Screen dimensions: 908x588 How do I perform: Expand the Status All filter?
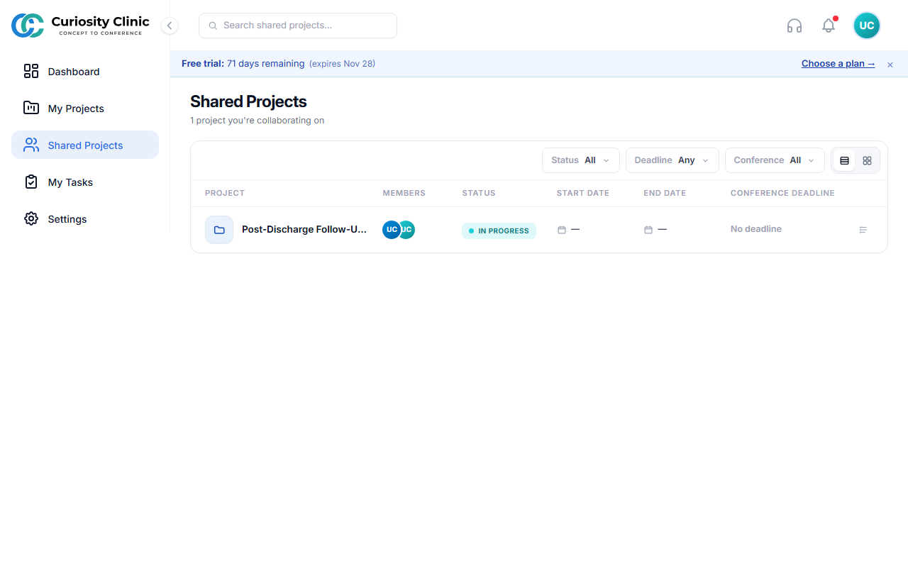click(x=581, y=160)
